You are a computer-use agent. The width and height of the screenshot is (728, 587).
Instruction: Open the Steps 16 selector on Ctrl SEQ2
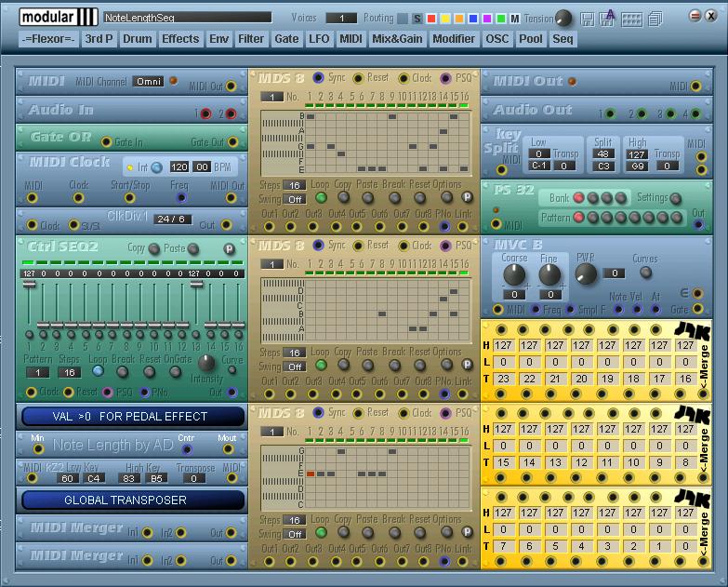[70, 372]
